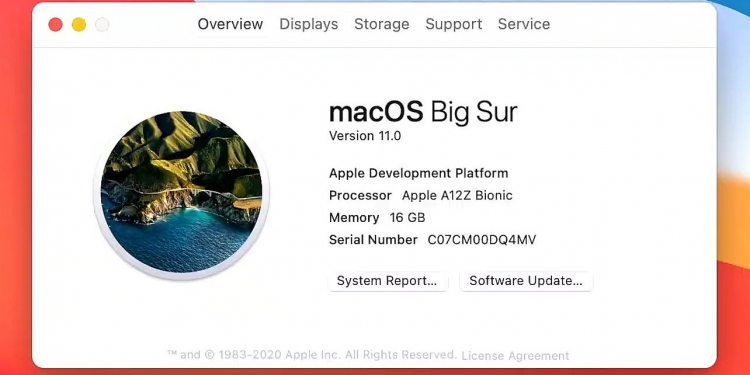Open the License Agreement link

coord(515,356)
